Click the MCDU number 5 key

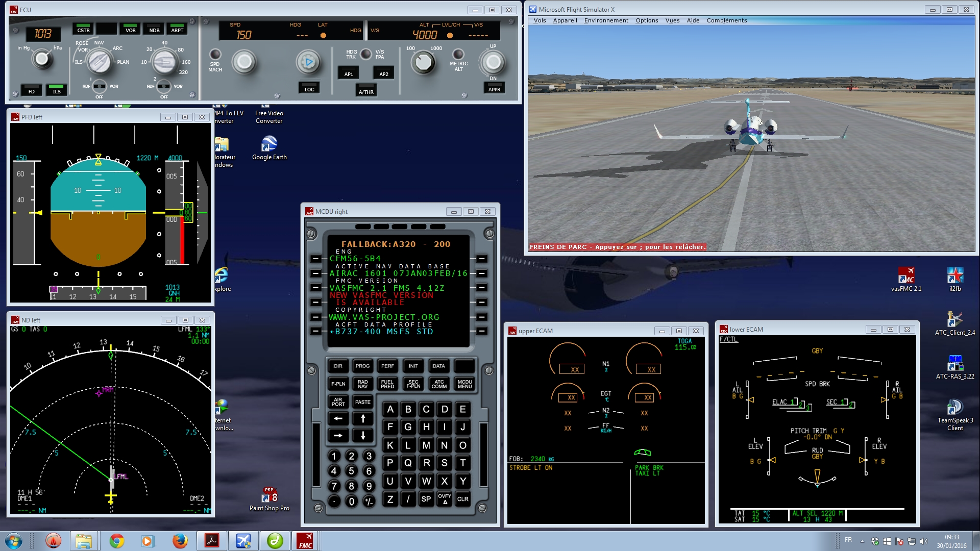[x=351, y=471]
